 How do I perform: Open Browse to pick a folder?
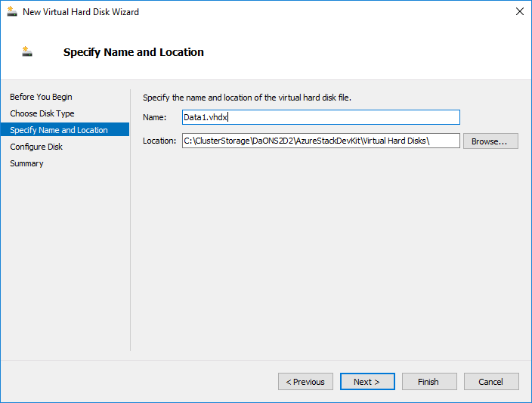490,141
